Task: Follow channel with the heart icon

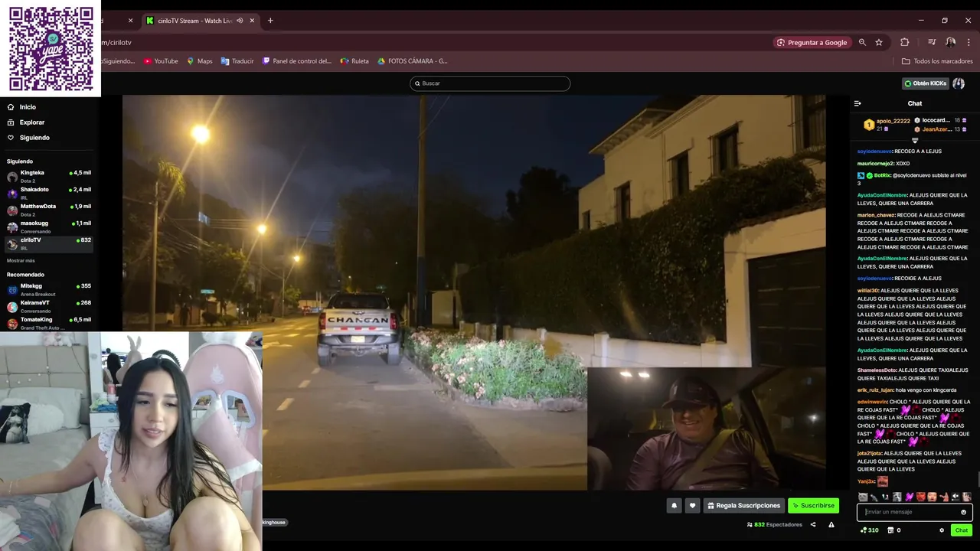Action: (692, 505)
